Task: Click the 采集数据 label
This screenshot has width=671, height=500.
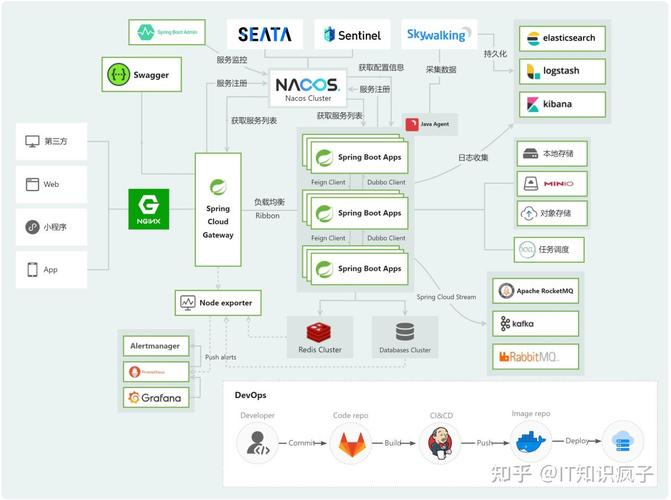Action: point(441,69)
